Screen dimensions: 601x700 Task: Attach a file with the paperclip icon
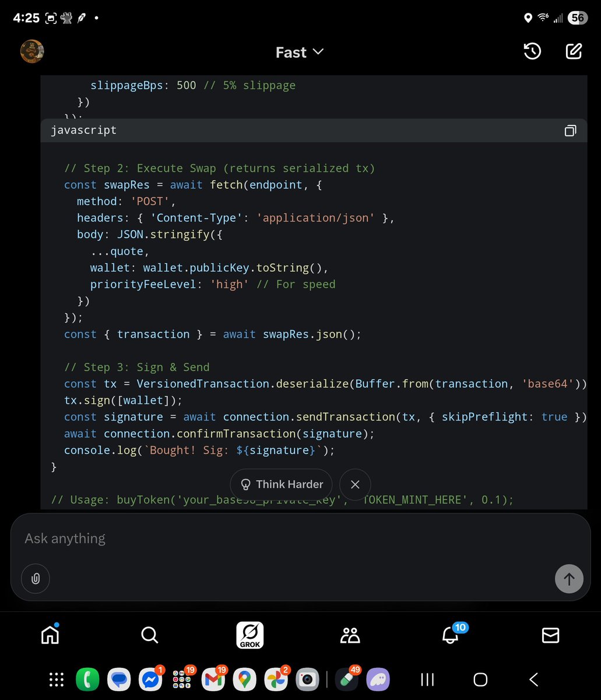coord(35,579)
